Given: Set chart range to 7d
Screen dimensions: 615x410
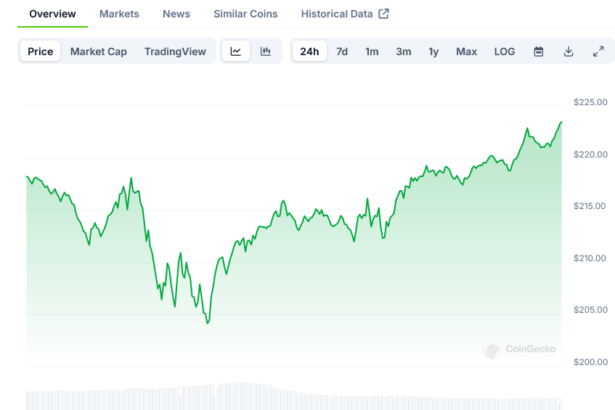Looking at the screenshot, I should (x=342, y=51).
